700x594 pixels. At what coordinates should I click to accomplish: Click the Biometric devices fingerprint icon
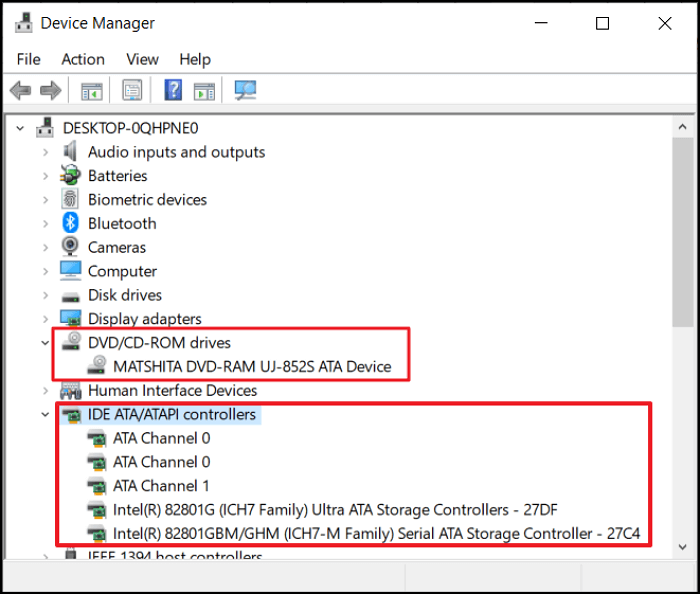[70, 199]
